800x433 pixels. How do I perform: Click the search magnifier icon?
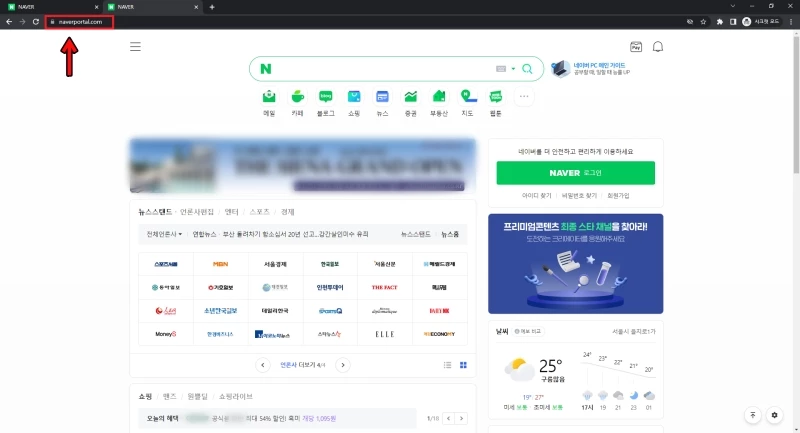(x=527, y=69)
